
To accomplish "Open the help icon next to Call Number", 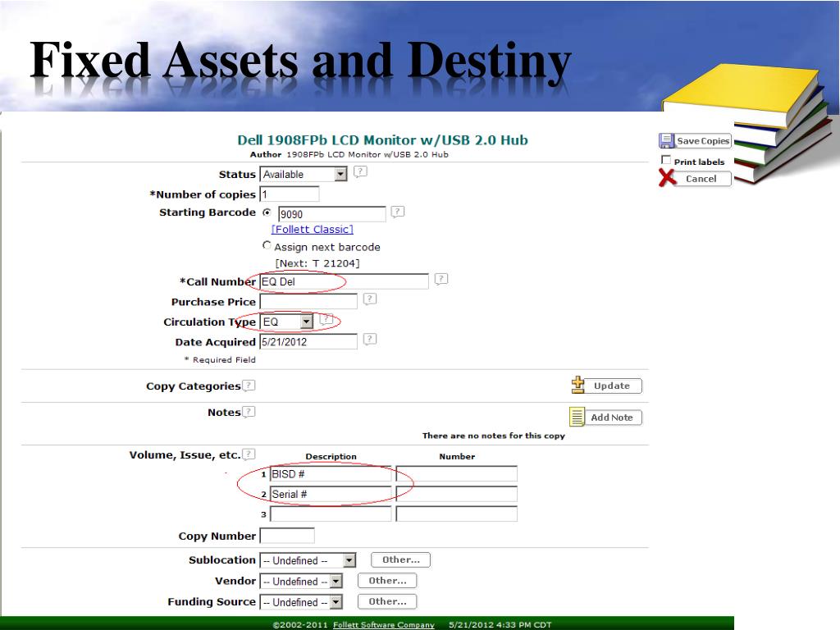I will (x=441, y=279).
